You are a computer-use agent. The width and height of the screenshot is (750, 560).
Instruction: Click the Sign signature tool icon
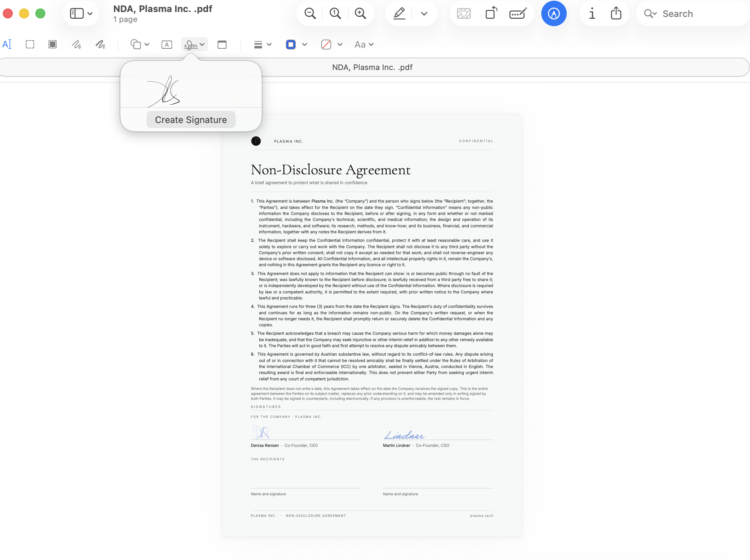click(191, 45)
